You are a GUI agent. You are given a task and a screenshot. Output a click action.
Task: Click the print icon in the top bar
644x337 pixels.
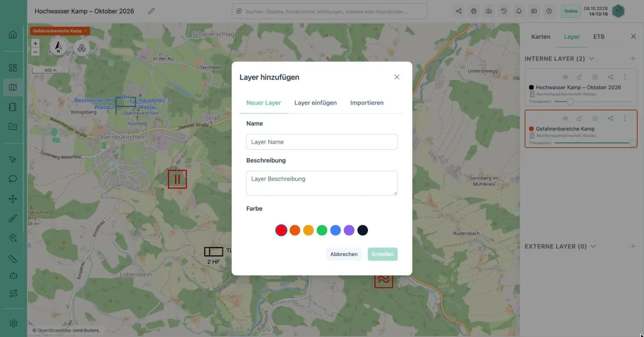(474, 11)
